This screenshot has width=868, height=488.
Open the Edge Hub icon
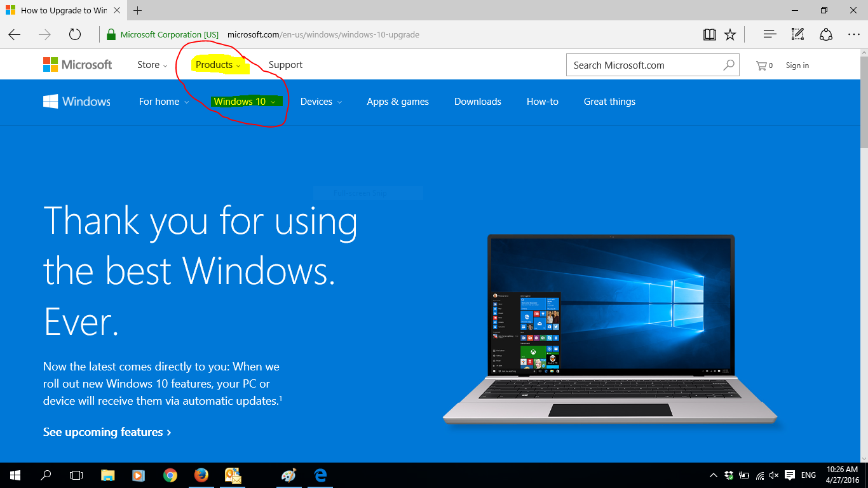click(770, 34)
